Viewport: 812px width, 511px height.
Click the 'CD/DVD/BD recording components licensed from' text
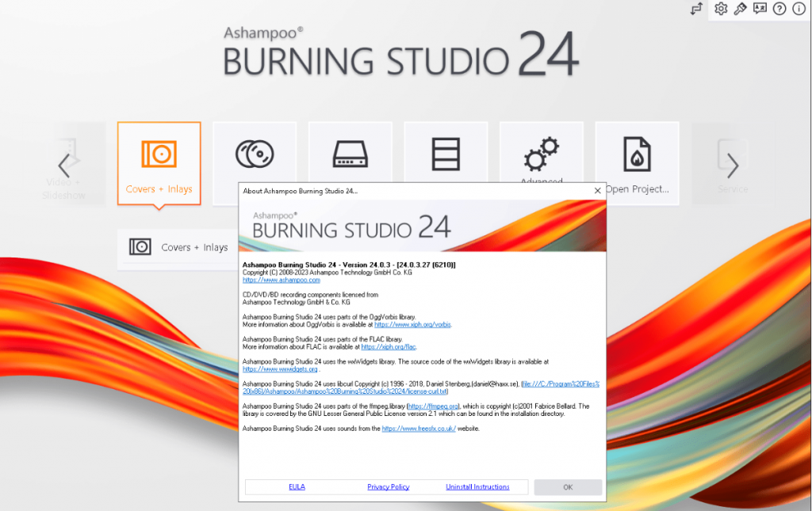(x=310, y=295)
